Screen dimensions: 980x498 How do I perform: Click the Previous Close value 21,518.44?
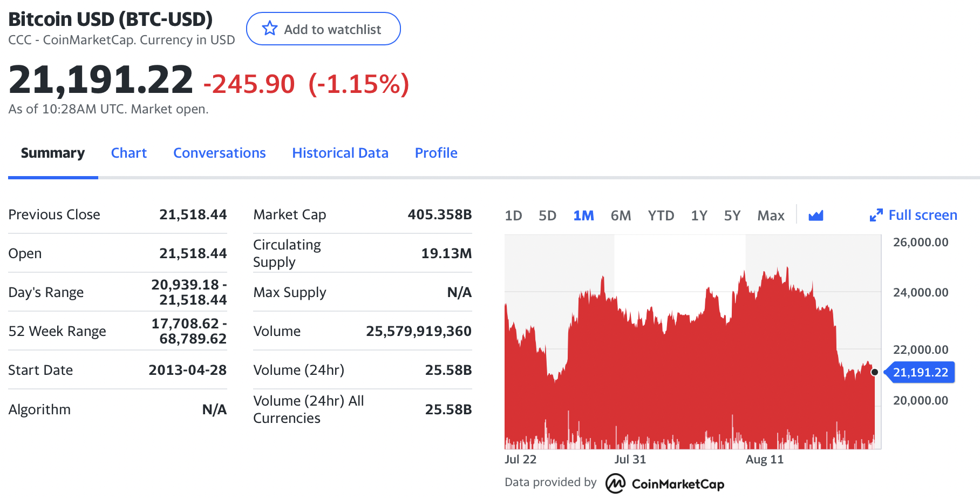coord(193,214)
